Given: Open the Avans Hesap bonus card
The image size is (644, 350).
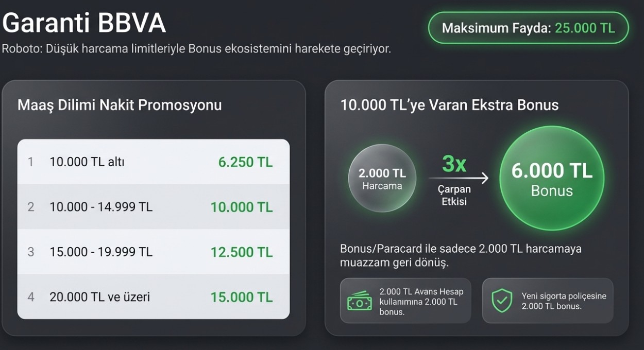Looking at the screenshot, I should [405, 301].
